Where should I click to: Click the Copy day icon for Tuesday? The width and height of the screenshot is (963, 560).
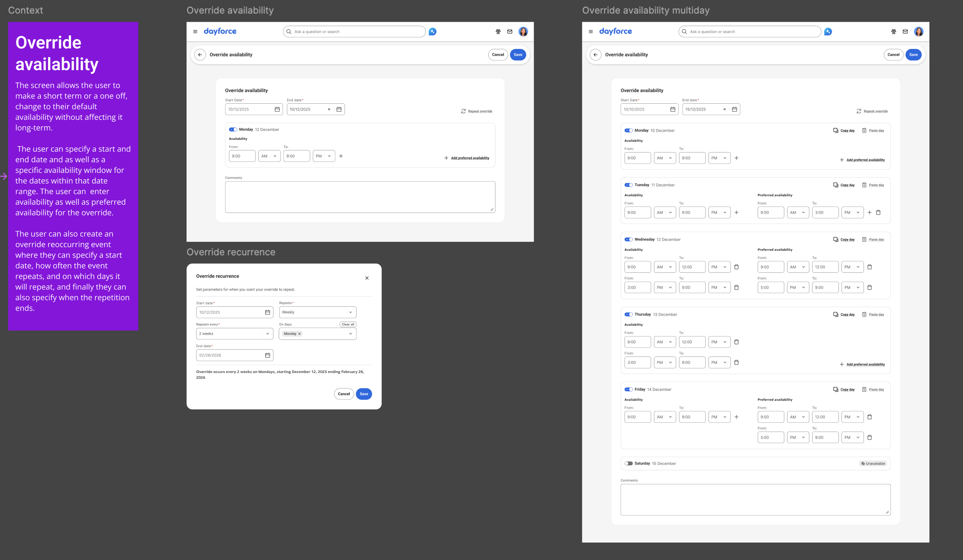[836, 185]
